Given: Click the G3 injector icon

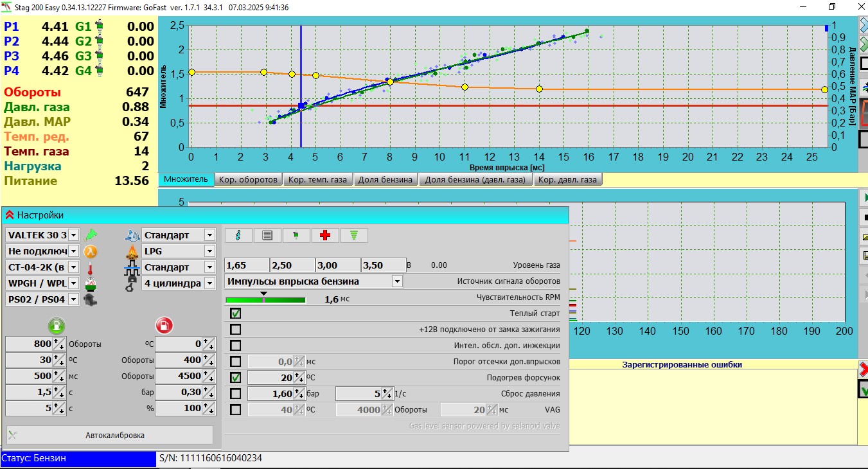Looking at the screenshot, I should click(x=100, y=56).
